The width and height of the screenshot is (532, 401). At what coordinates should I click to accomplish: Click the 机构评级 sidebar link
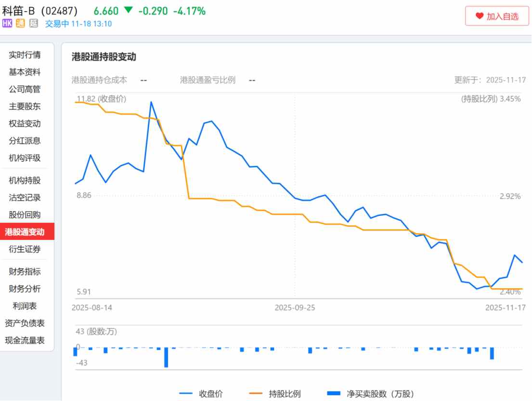pos(25,158)
